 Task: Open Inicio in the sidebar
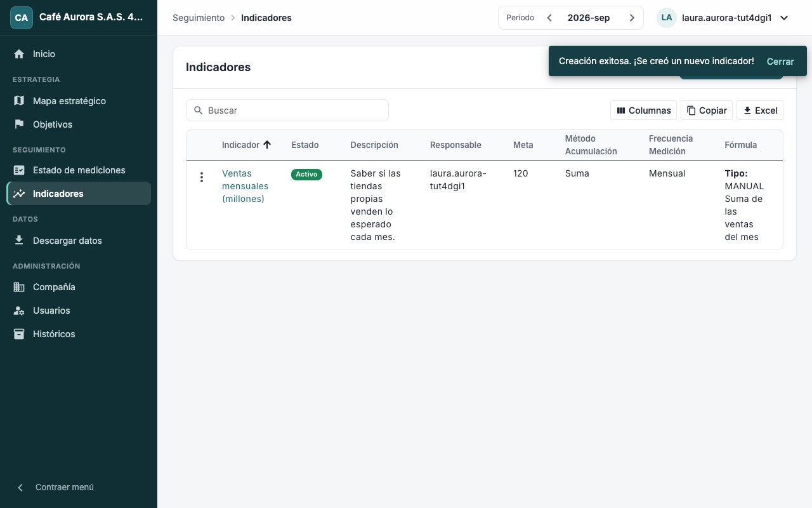click(x=79, y=54)
